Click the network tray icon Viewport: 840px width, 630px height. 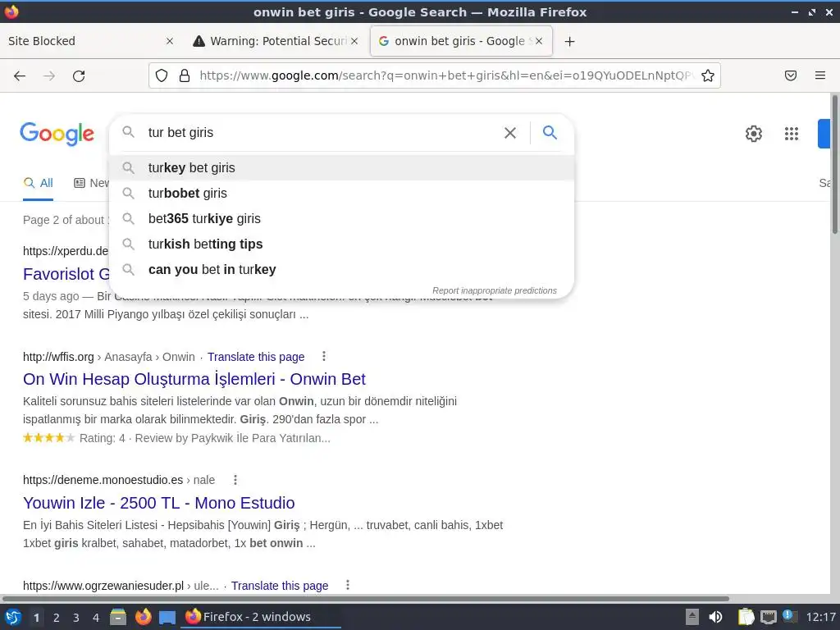tap(768, 617)
